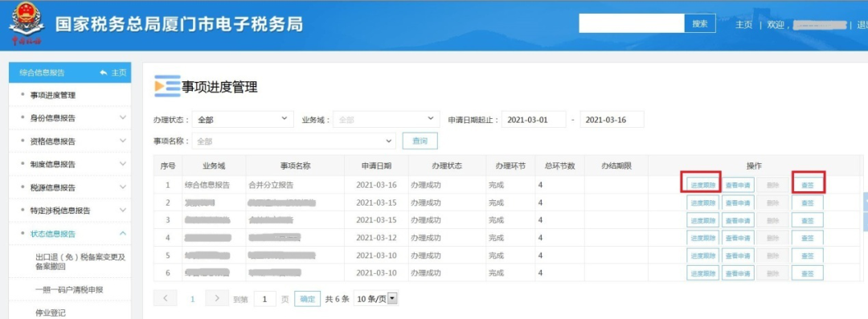Open the 业务域 dropdown
This screenshot has width=868, height=319.
click(387, 119)
